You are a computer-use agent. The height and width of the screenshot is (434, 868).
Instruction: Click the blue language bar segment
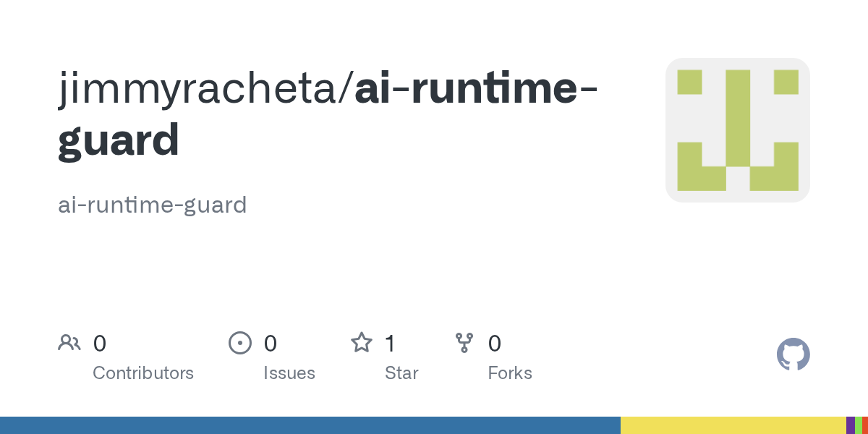(310, 425)
